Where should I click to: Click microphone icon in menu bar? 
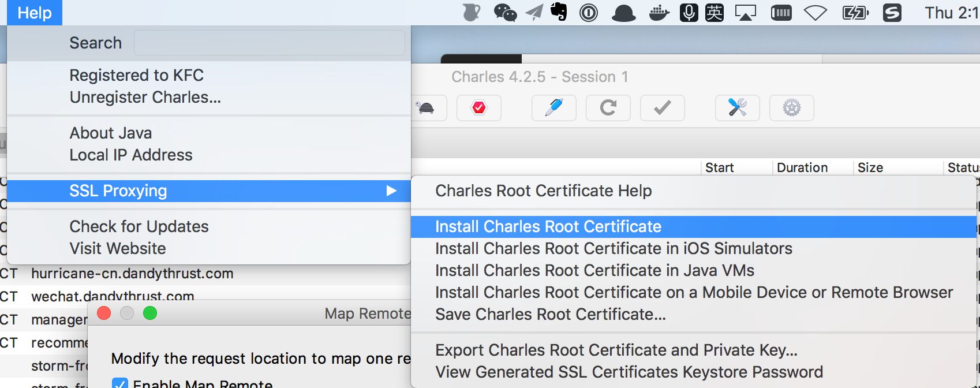pos(689,13)
